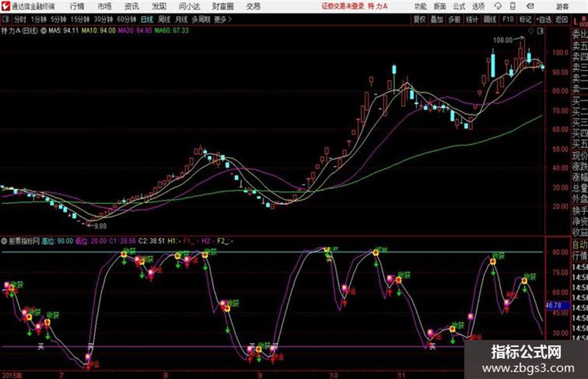Click the 复权 toolbar button

(419, 19)
